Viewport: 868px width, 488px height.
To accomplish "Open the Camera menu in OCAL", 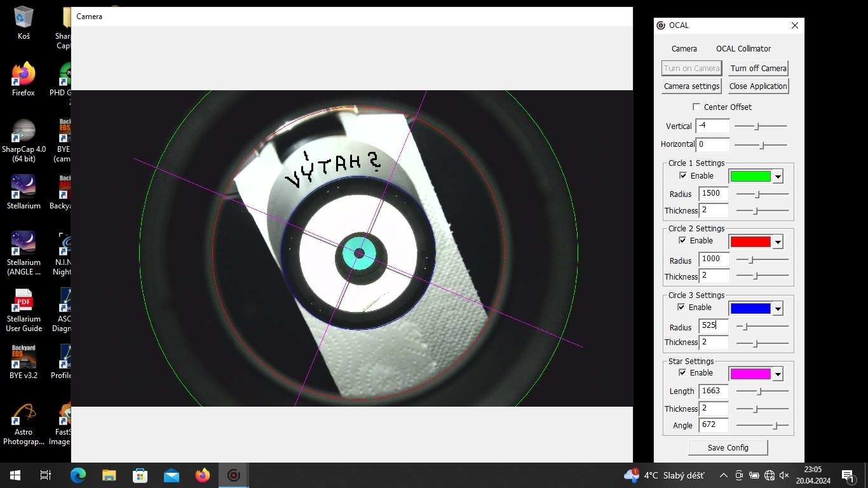I will click(684, 48).
